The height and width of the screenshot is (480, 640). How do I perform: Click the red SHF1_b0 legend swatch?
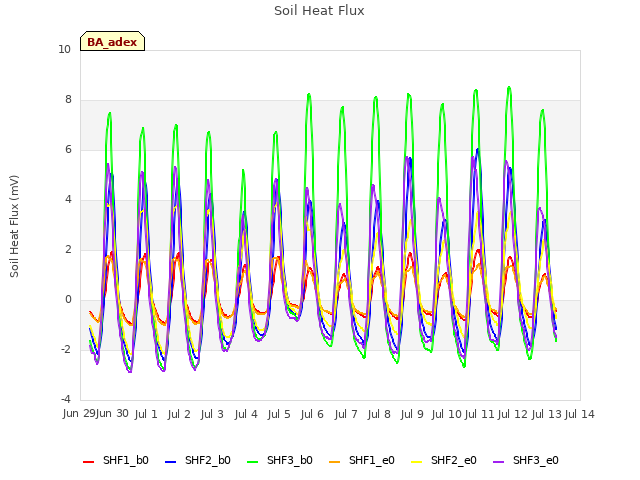tap(89, 462)
